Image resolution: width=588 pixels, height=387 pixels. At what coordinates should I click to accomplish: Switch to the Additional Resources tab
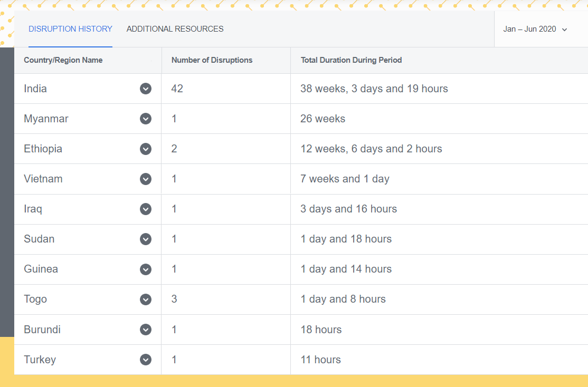click(175, 29)
